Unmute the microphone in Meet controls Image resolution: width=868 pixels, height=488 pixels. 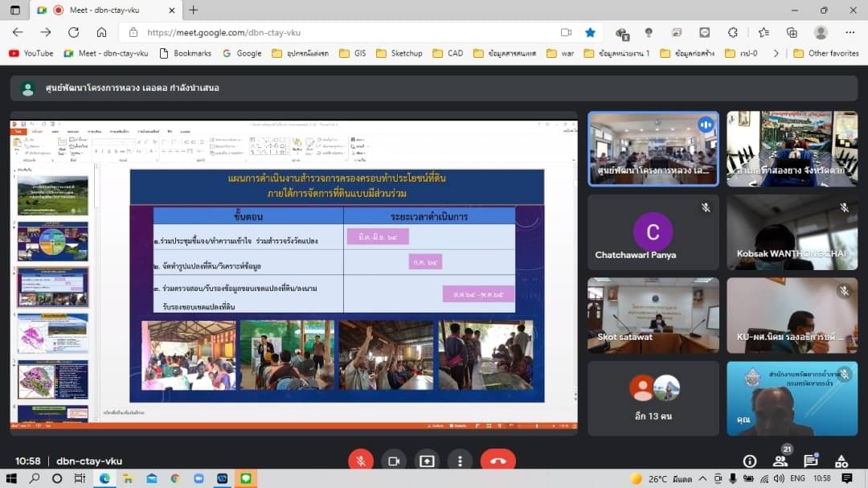click(360, 461)
